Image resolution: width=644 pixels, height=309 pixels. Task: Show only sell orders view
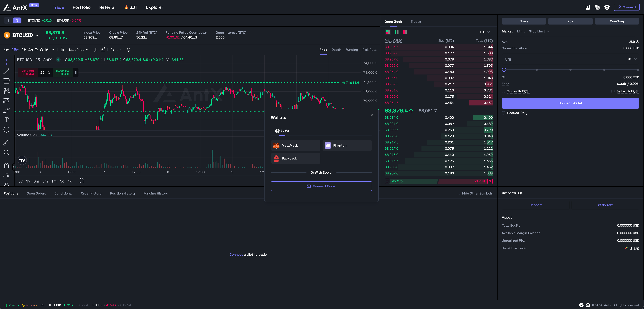[x=405, y=32]
